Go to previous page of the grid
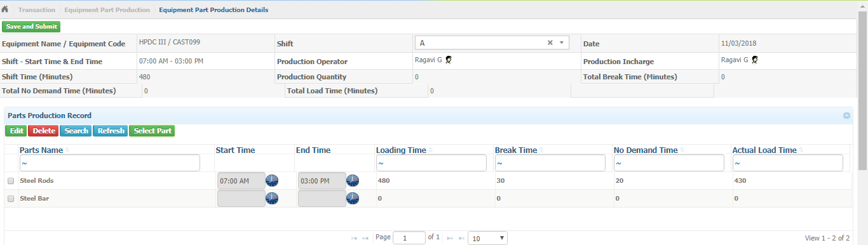Viewport: 868px width, 245px height. 365,238
